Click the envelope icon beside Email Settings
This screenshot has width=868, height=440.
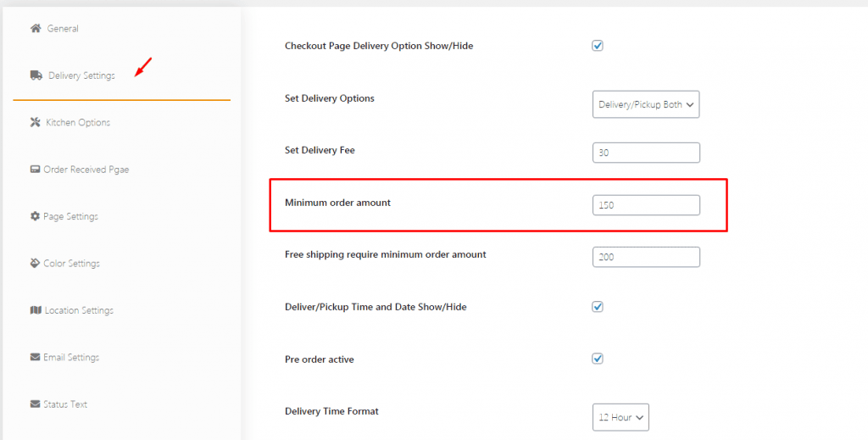click(36, 357)
